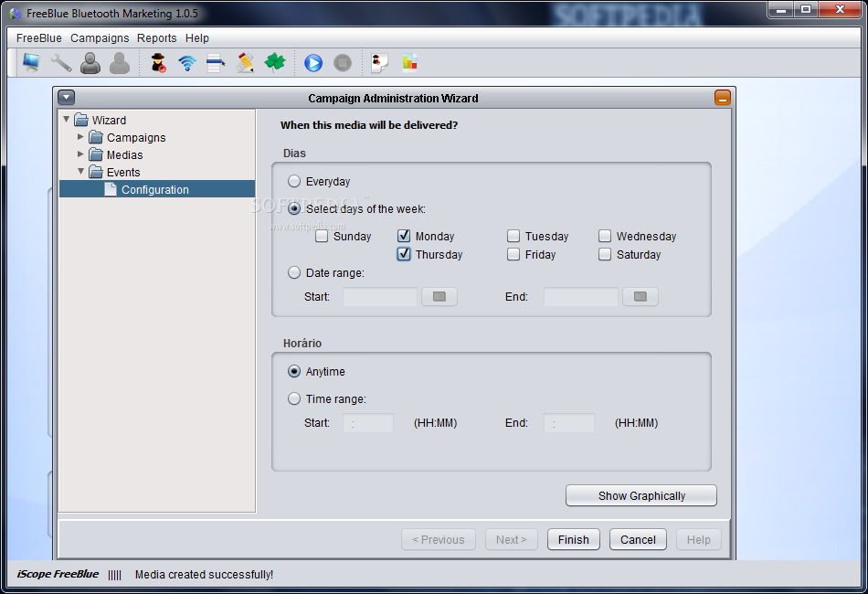Check the Saturday checkbox
Image resolution: width=868 pixels, height=594 pixels.
point(605,255)
